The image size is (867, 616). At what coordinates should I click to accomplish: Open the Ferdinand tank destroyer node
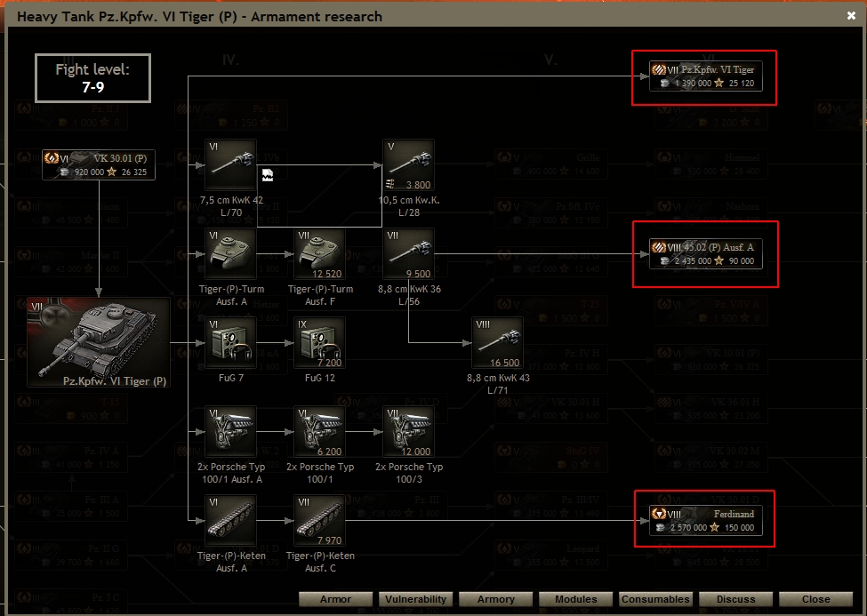coord(706,520)
